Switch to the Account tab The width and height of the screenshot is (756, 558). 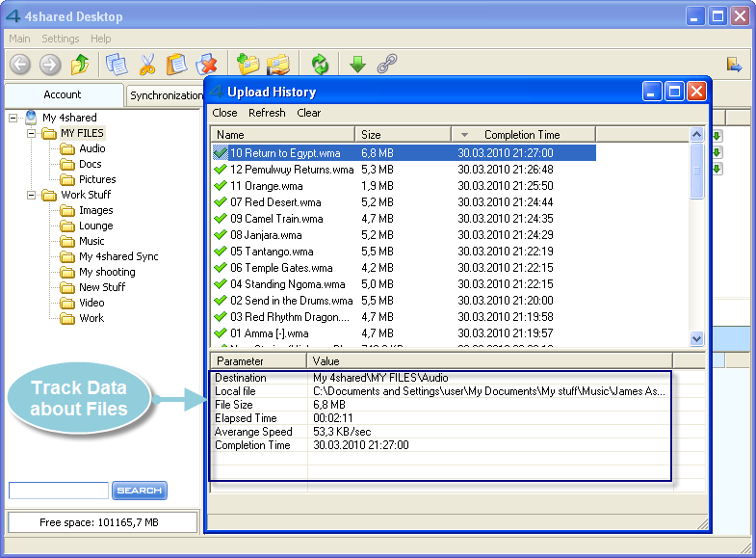click(63, 94)
